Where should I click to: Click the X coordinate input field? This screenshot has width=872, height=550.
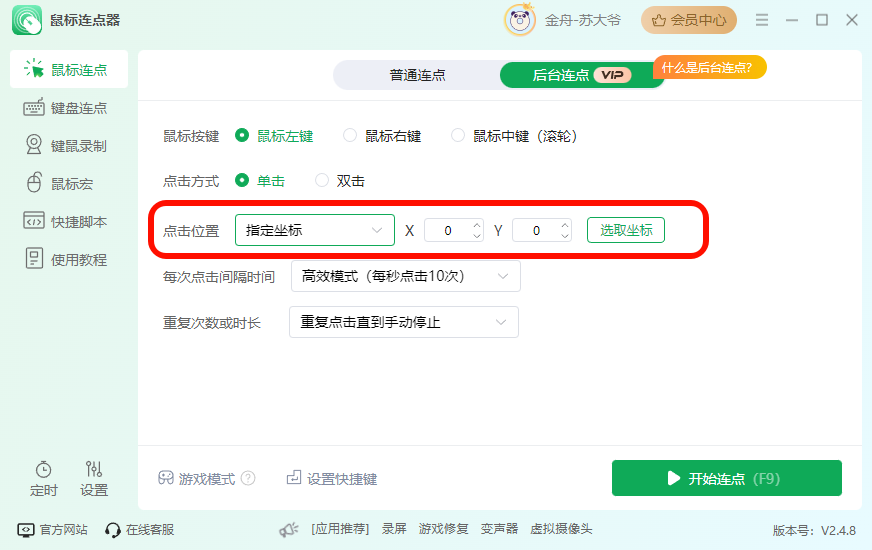pos(448,230)
